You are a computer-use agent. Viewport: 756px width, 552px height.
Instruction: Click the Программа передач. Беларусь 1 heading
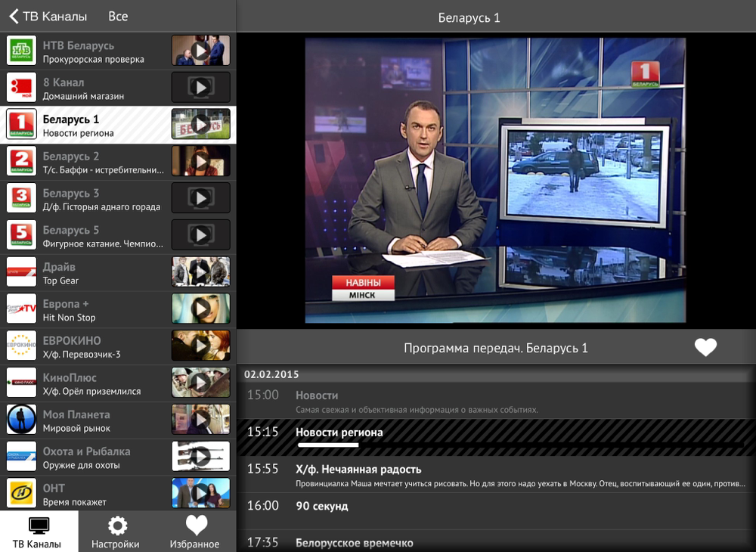coord(496,348)
